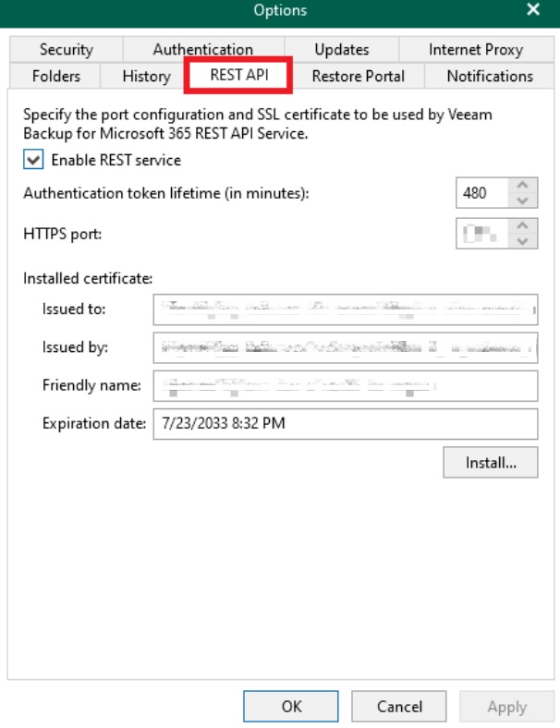Confirm settings with the OK button

tap(291, 706)
